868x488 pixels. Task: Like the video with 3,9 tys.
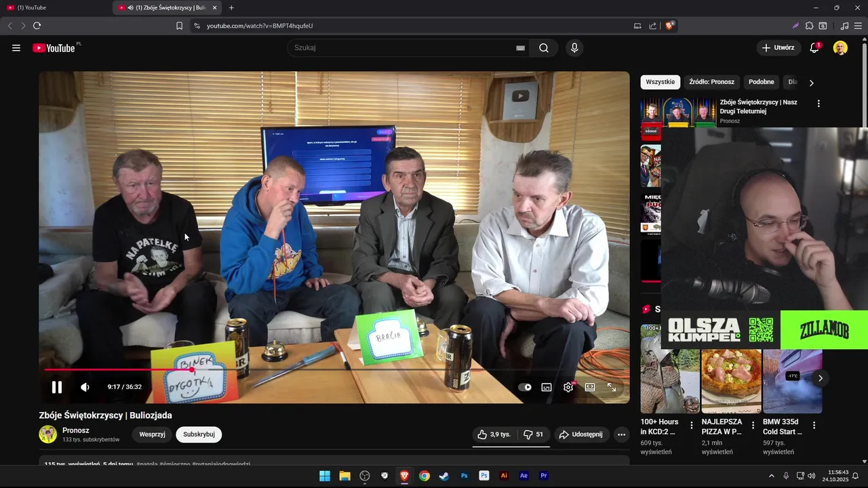point(494,434)
